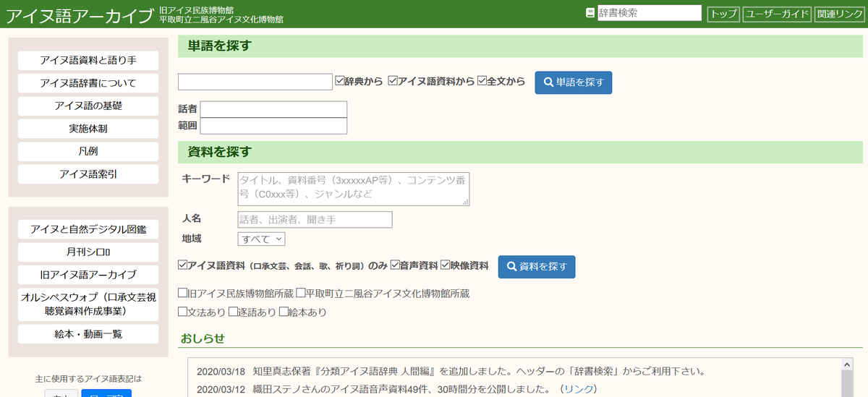Click the book icon beside dictionary search

click(x=590, y=13)
